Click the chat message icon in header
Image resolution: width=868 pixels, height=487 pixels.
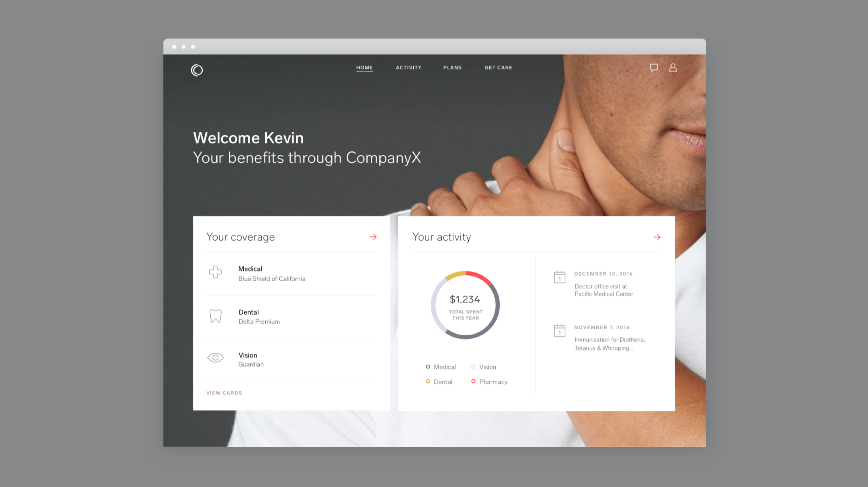click(654, 67)
